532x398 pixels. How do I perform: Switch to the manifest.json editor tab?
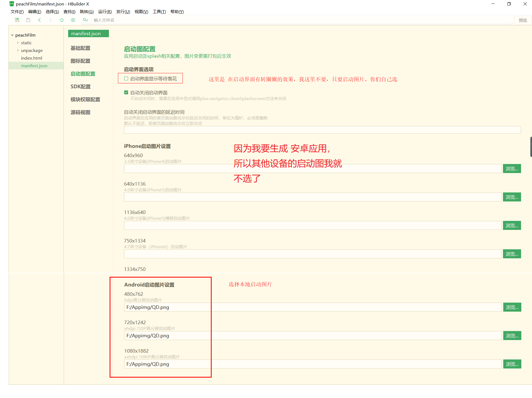point(88,33)
